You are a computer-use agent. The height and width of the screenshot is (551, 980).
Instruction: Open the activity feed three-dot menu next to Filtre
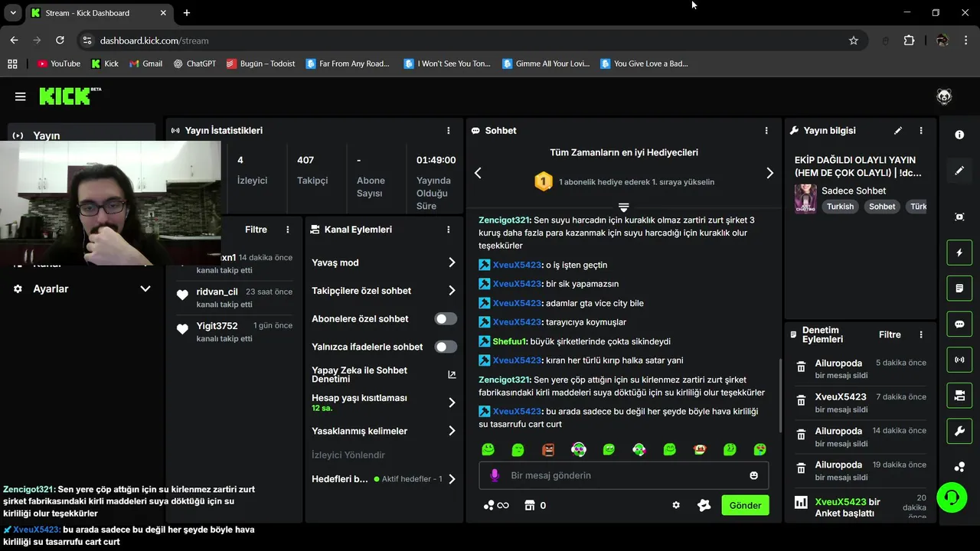pyautogui.click(x=288, y=230)
